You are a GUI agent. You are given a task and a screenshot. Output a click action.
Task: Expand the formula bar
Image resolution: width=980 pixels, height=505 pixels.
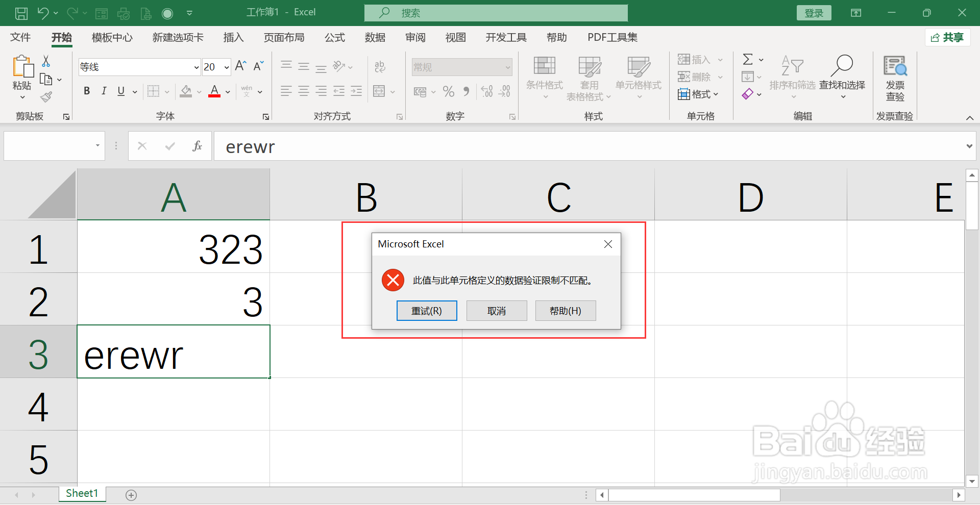tap(969, 146)
